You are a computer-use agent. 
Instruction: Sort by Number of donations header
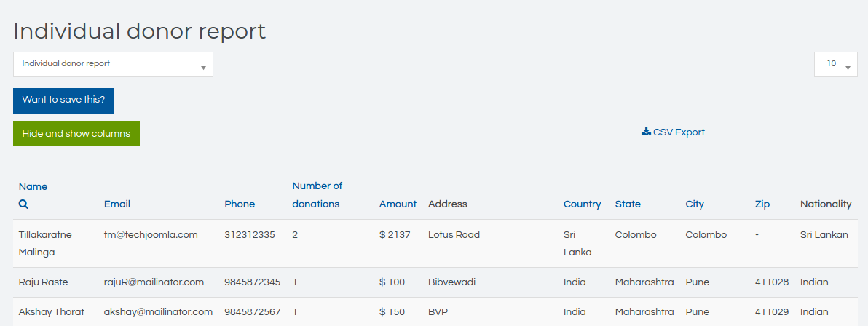coord(317,195)
